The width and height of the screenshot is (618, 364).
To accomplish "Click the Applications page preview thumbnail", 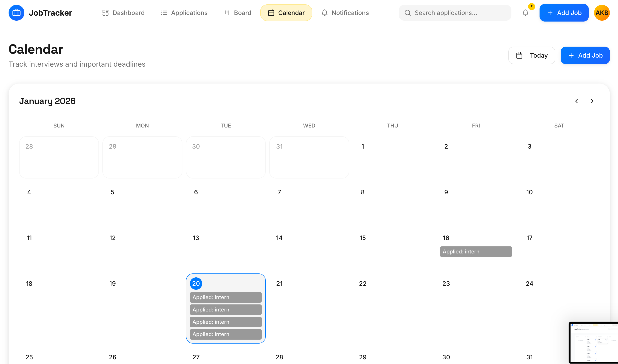I will click(x=594, y=343).
